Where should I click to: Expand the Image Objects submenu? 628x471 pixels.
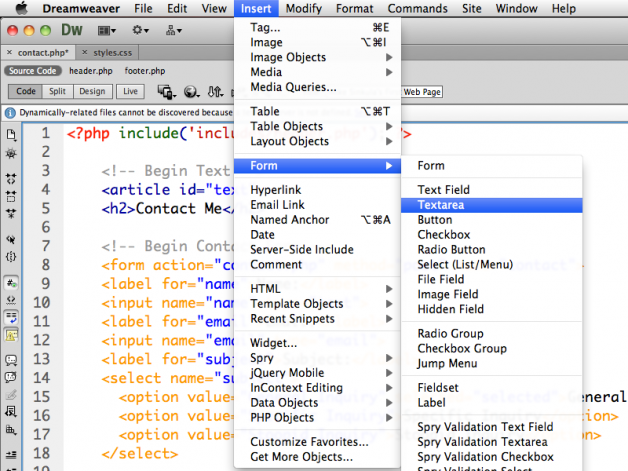pos(317,57)
